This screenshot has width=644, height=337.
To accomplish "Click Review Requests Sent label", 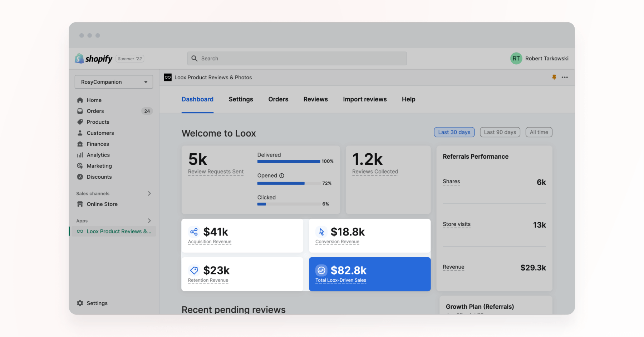I will [x=216, y=172].
